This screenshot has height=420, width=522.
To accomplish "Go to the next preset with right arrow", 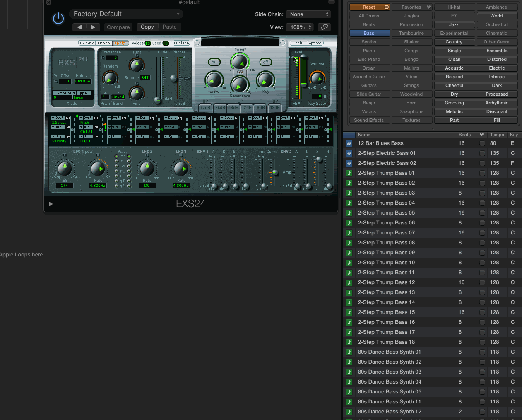I will (x=93, y=27).
